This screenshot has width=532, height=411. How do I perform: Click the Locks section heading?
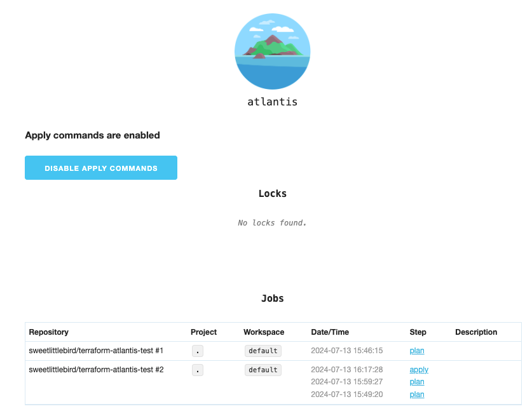click(x=273, y=194)
